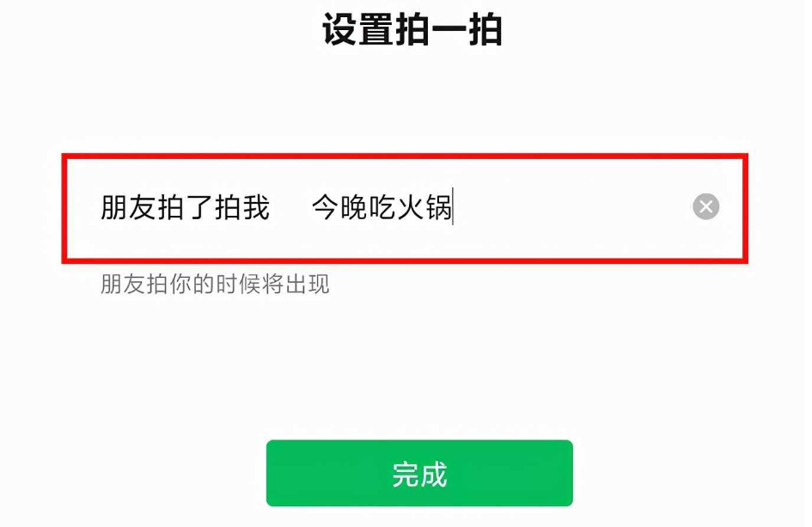Select the 朋友拍了拍我 prefix label
The height and width of the screenshot is (527, 812).
[185, 207]
